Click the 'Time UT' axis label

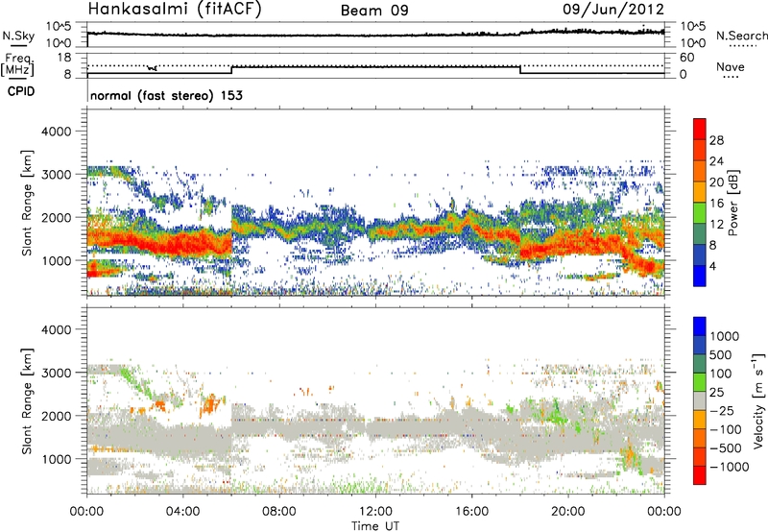pyautogui.click(x=375, y=526)
